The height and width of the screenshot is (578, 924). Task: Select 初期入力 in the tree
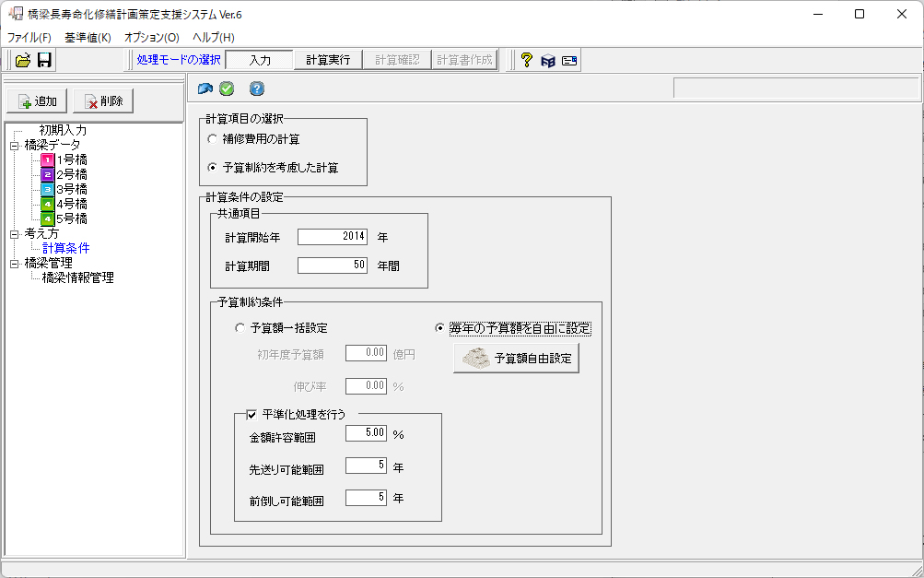(63, 130)
